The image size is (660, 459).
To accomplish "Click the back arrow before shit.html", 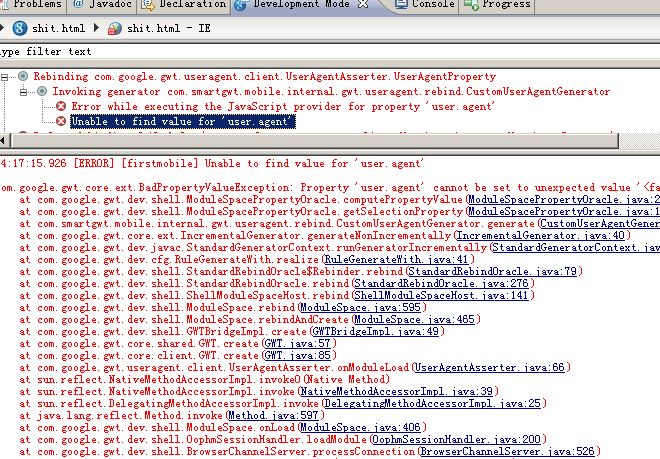I will click(3, 28).
